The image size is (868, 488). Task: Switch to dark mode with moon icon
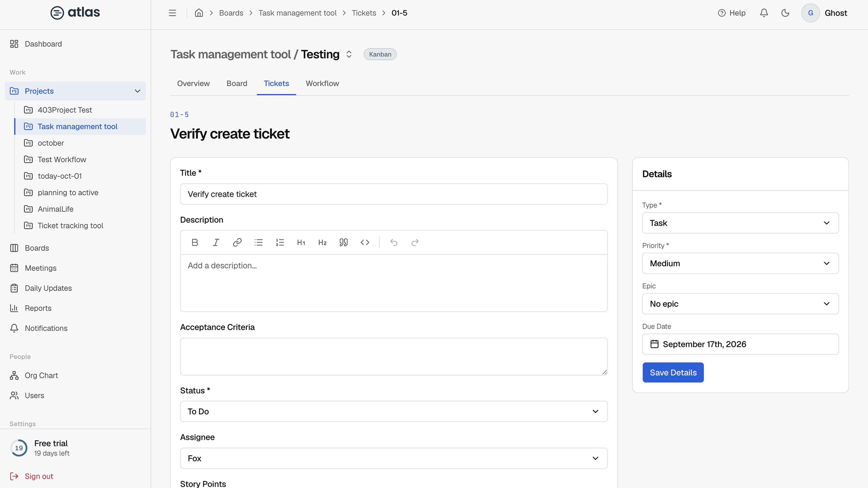785,13
